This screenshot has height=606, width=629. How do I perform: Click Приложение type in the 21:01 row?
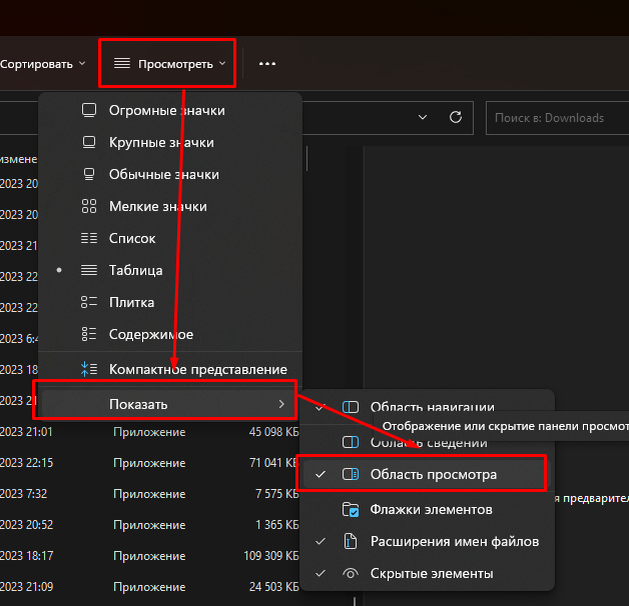[x=149, y=432]
